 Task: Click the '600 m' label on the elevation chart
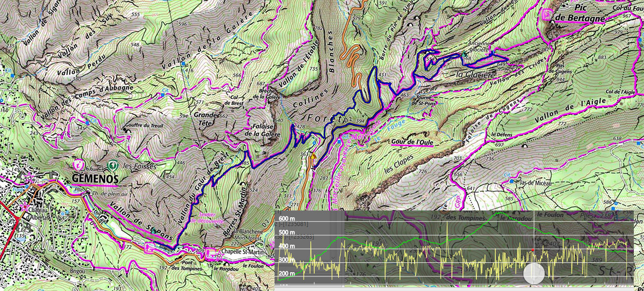(286, 218)
